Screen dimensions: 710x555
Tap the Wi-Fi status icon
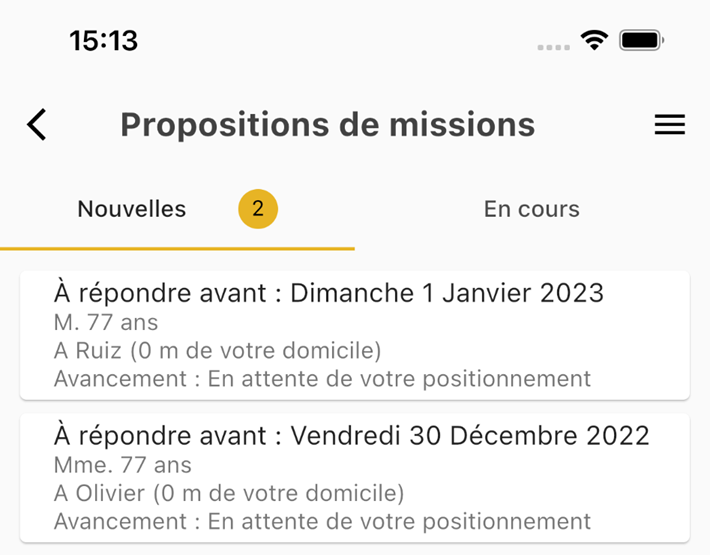click(595, 40)
